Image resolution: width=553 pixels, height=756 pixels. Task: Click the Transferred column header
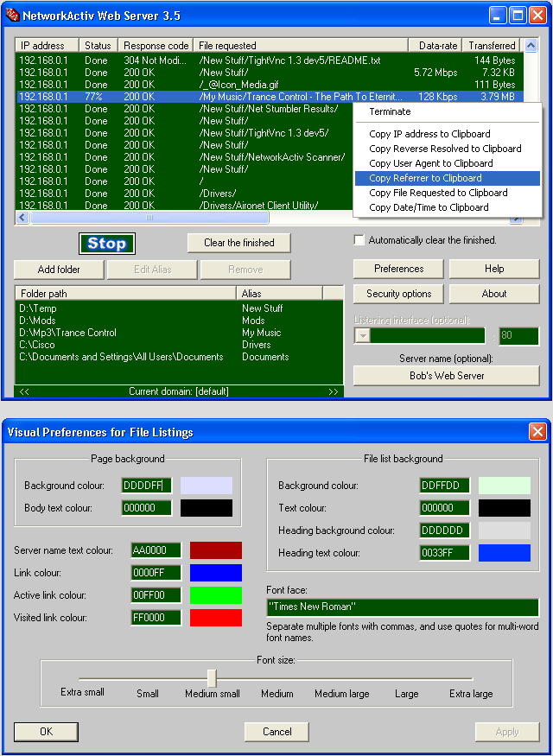(x=492, y=45)
